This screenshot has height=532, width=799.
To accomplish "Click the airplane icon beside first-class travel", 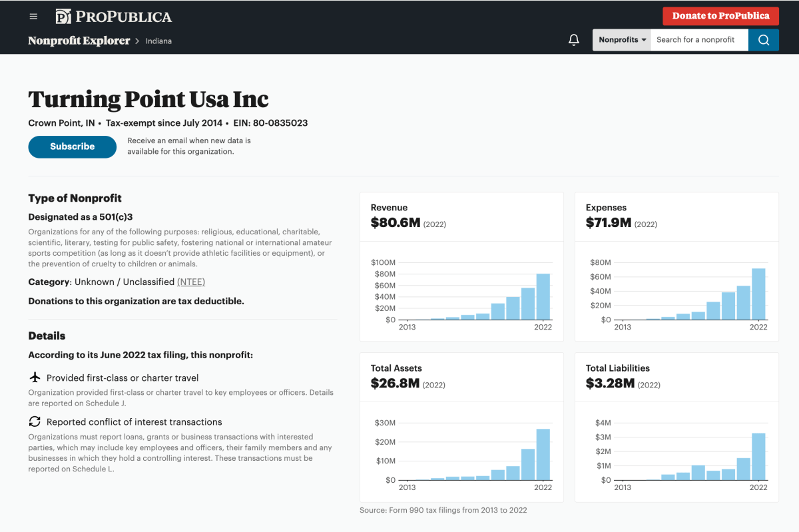I will [x=35, y=378].
